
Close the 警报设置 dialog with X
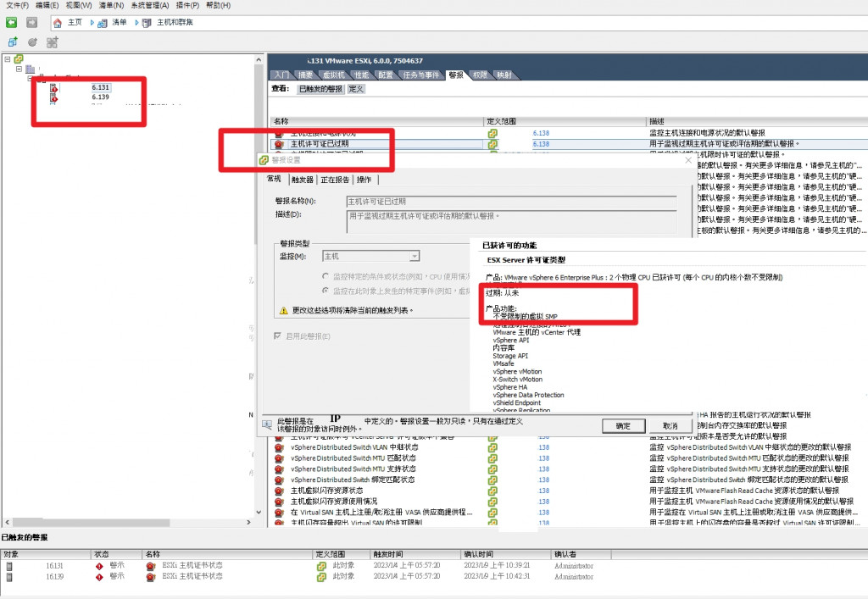pos(688,160)
